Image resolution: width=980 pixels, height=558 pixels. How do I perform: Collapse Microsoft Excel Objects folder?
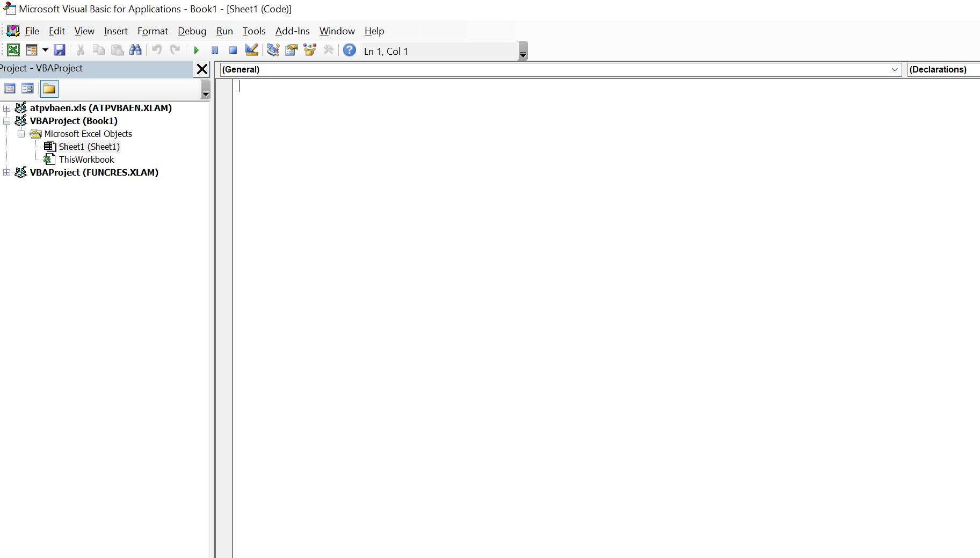[21, 134]
